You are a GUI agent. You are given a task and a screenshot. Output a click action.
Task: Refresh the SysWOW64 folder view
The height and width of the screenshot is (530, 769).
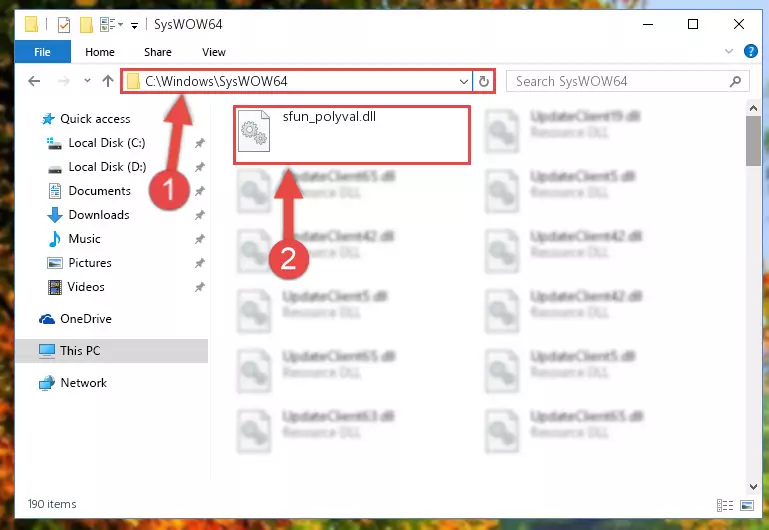coord(484,81)
